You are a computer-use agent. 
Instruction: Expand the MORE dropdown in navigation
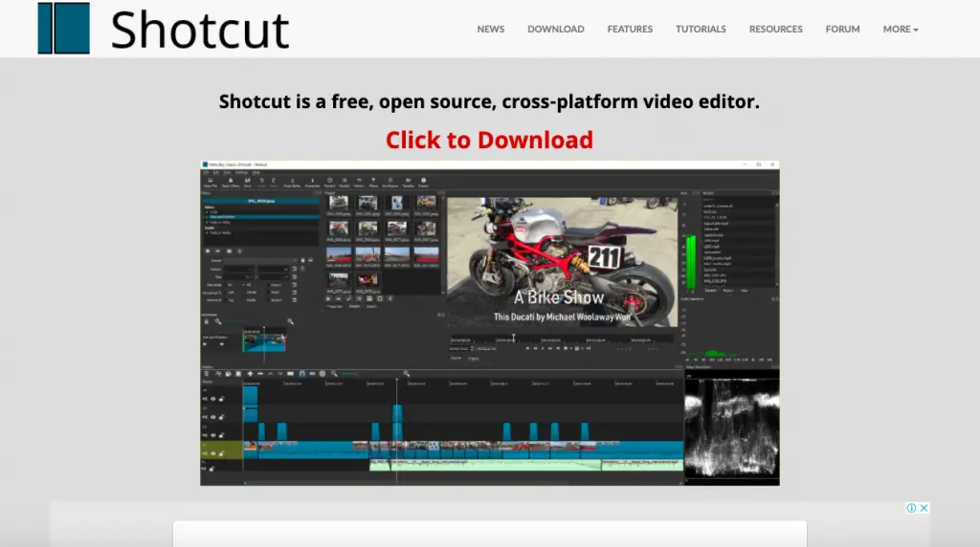[x=900, y=29]
